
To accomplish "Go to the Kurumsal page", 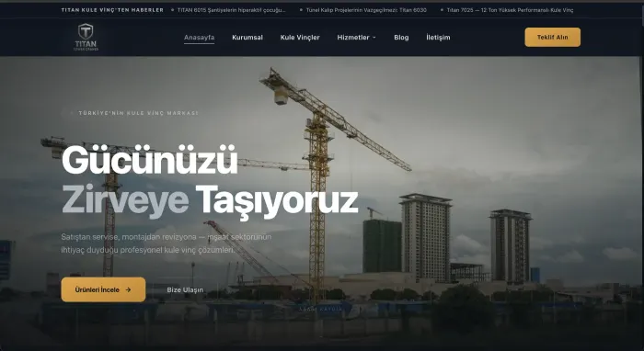I will (x=247, y=38).
